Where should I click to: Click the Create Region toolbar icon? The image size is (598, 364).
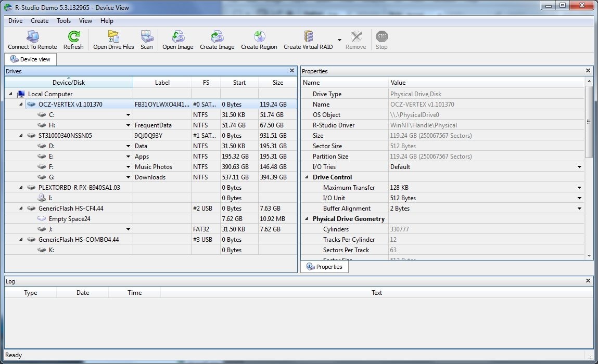click(x=259, y=36)
